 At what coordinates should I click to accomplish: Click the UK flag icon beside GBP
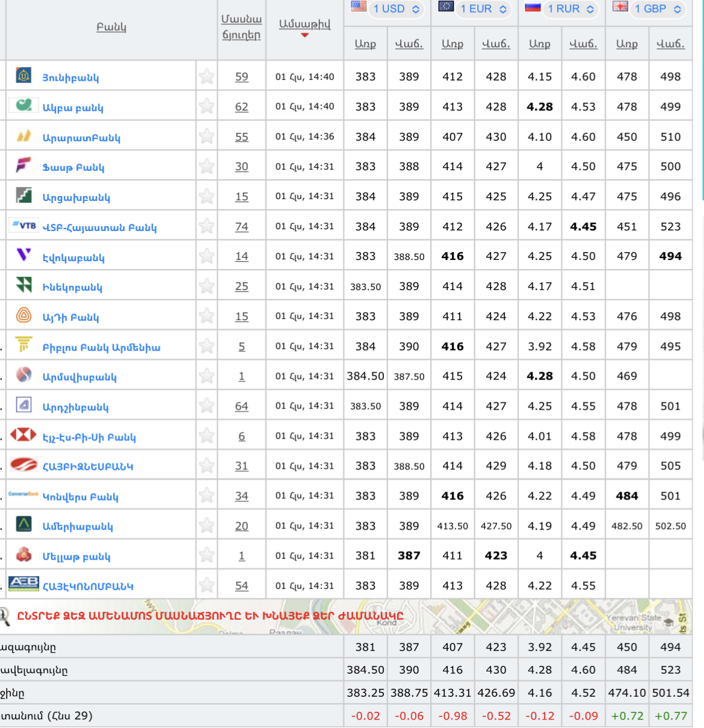pyautogui.click(x=620, y=7)
